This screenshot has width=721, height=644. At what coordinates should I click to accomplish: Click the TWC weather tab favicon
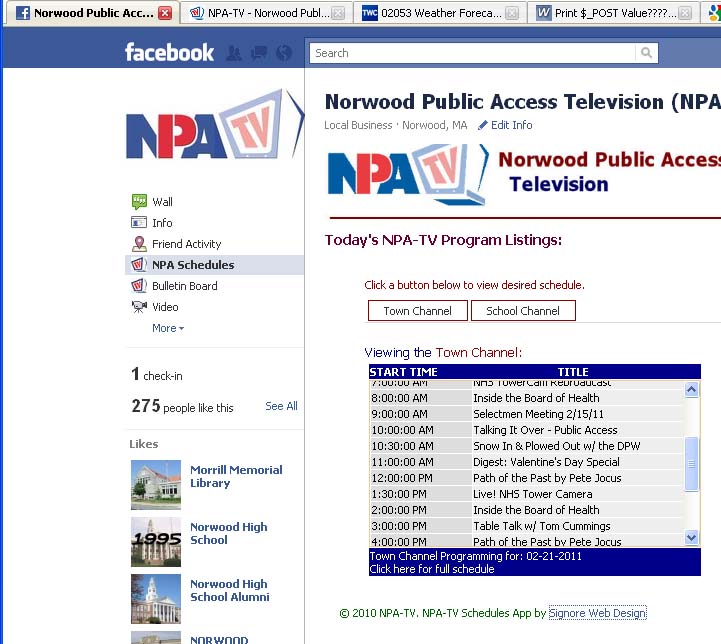(370, 13)
